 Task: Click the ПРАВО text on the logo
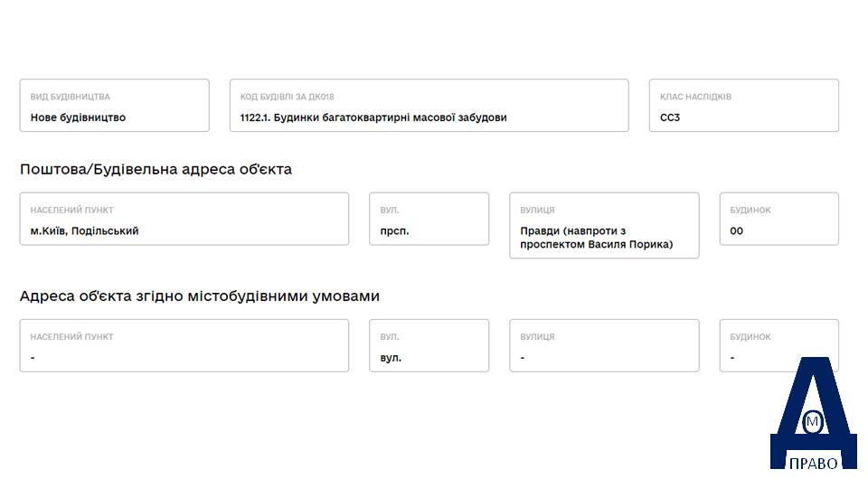click(813, 463)
